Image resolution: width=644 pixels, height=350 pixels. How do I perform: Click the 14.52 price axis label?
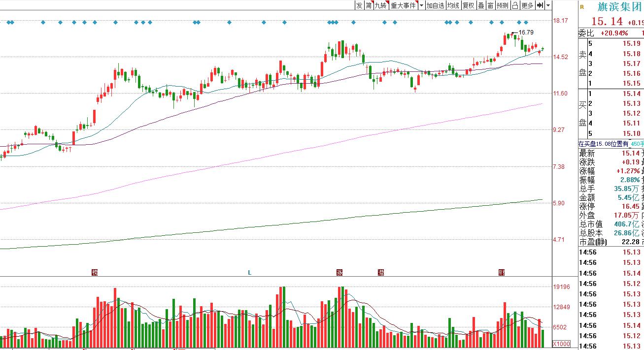coord(561,57)
